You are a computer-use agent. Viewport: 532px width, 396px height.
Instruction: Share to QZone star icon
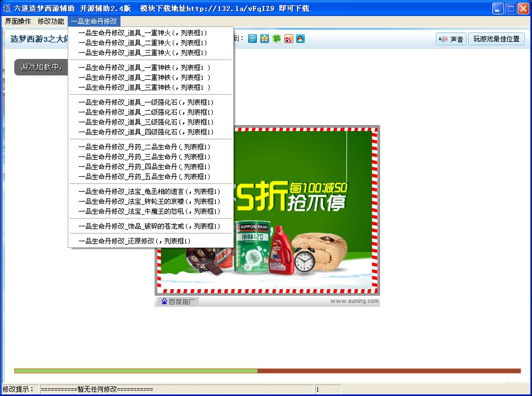pyautogui.click(x=265, y=39)
